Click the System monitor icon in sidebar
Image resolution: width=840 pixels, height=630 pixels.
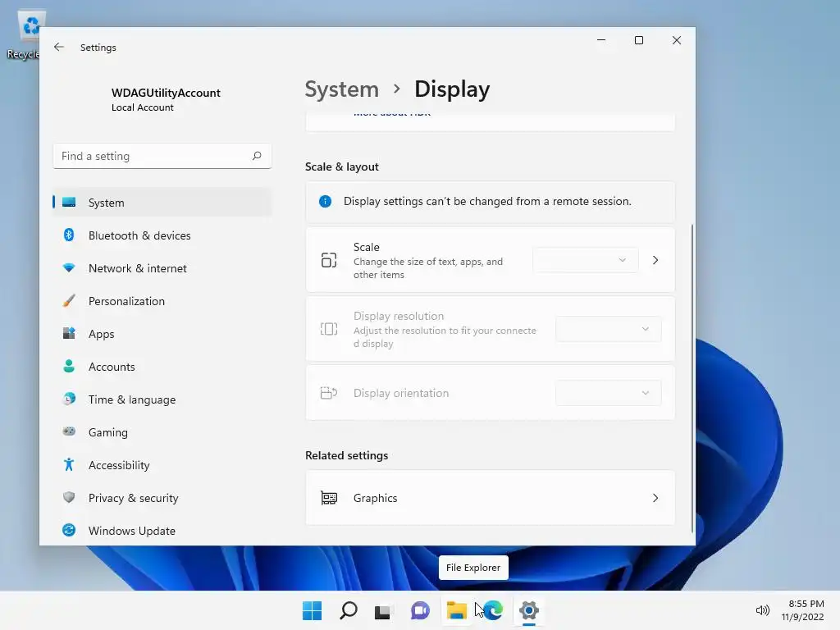click(x=69, y=202)
